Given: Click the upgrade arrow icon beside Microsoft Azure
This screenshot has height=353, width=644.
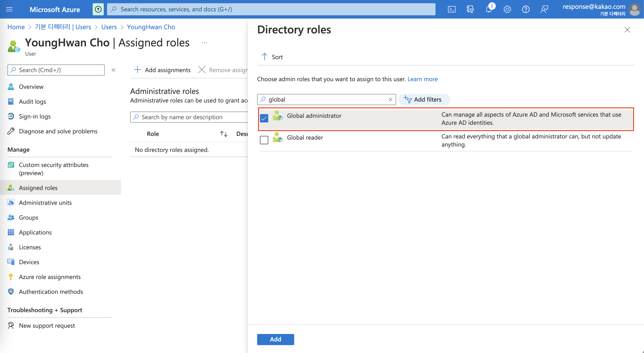Looking at the screenshot, I should point(98,9).
